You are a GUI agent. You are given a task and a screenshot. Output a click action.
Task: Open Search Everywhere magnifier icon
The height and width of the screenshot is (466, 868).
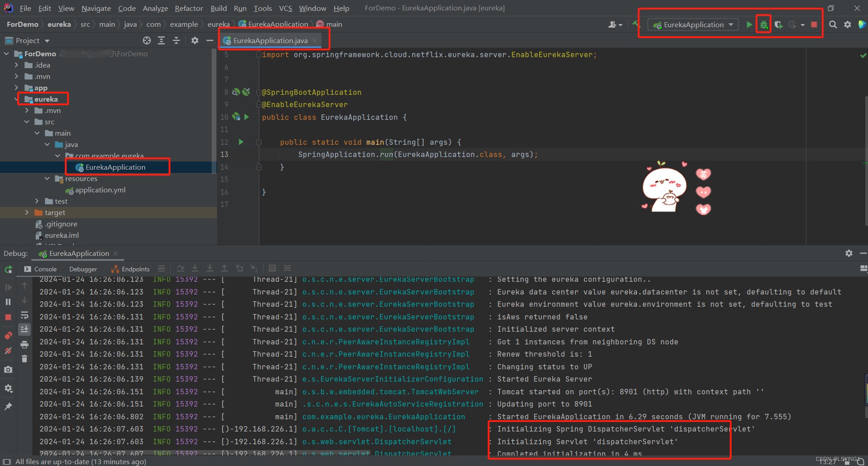[833, 25]
